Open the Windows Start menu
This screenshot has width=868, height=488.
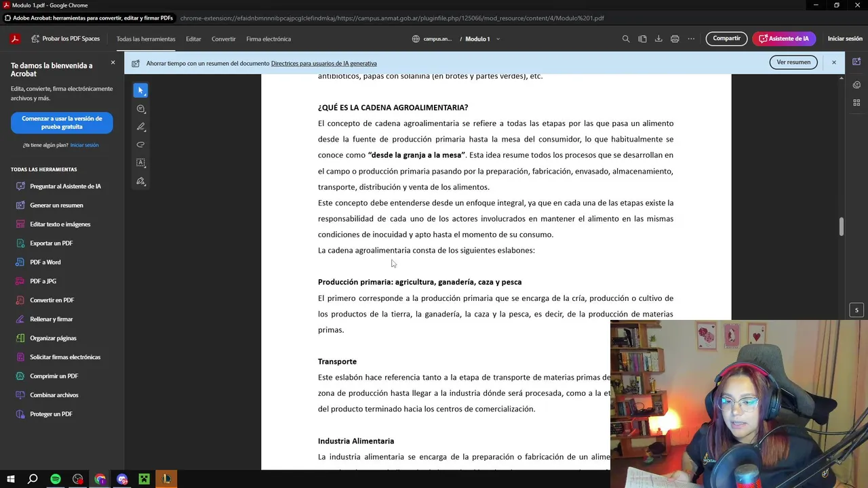pyautogui.click(x=11, y=479)
